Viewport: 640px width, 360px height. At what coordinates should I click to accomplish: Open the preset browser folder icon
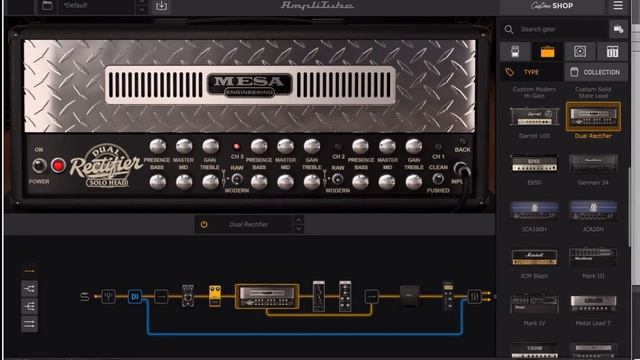point(47,6)
